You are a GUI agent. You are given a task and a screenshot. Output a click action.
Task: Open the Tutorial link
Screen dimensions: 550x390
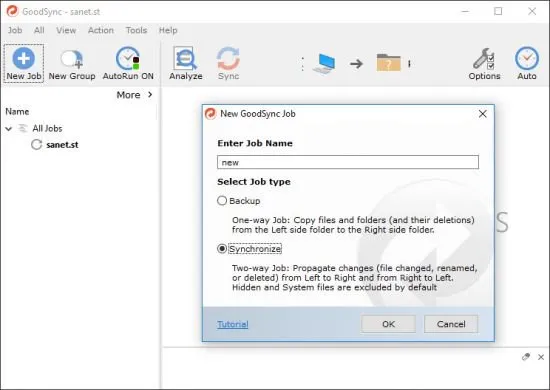point(233,324)
